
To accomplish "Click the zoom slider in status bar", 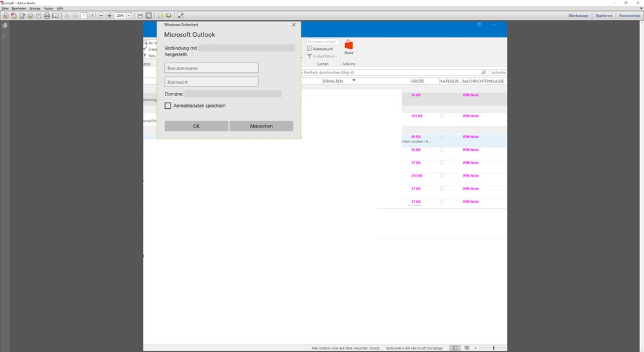I will (493, 348).
